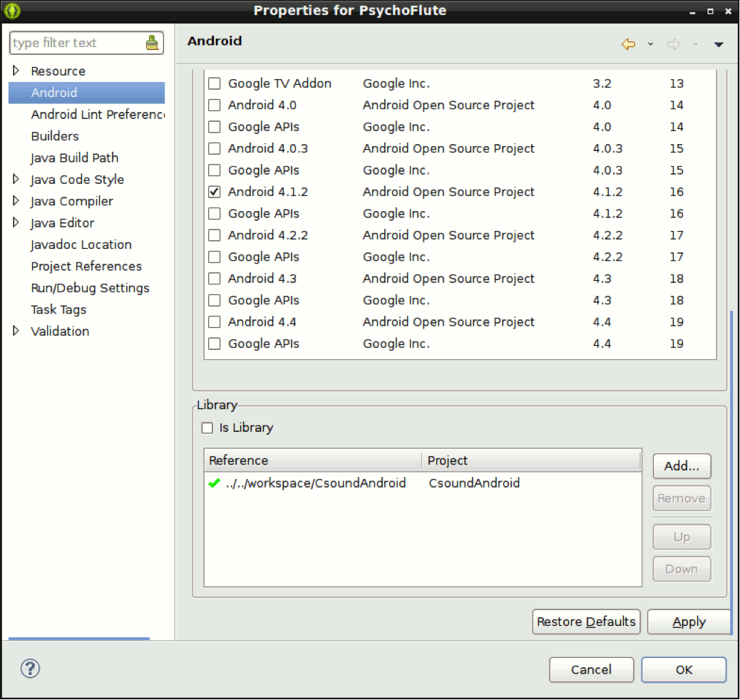The image size is (740, 700).
Task: Click the back navigation arrow icon
Action: coord(628,44)
